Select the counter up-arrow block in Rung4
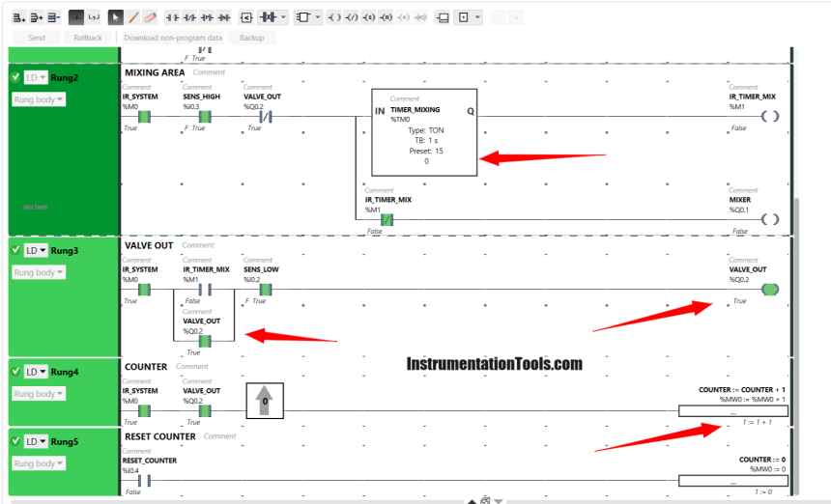 click(x=265, y=401)
